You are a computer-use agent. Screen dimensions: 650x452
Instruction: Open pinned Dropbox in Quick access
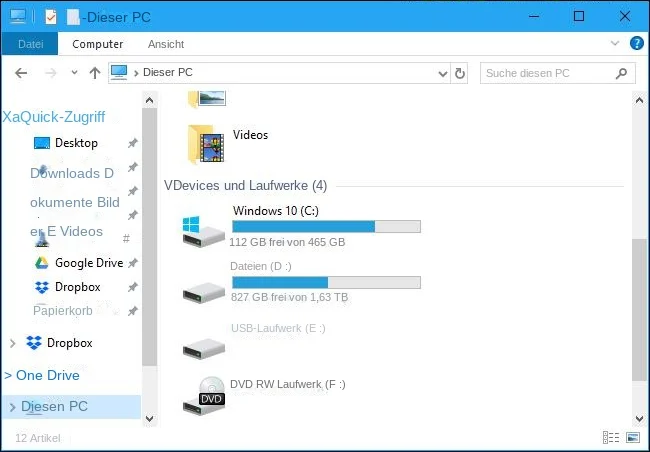78,287
